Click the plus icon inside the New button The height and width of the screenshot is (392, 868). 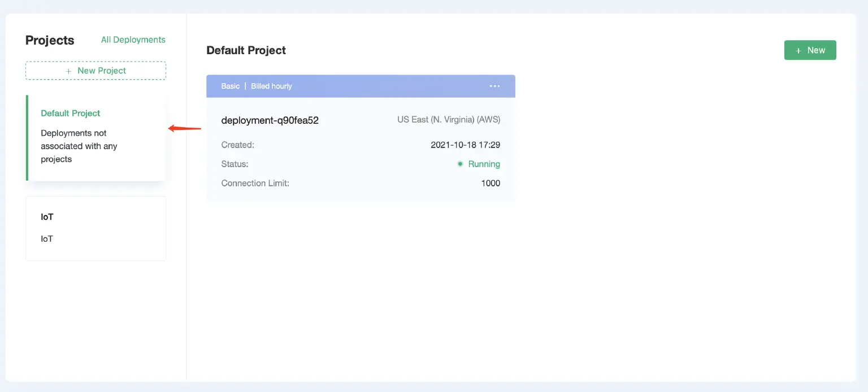coord(798,50)
